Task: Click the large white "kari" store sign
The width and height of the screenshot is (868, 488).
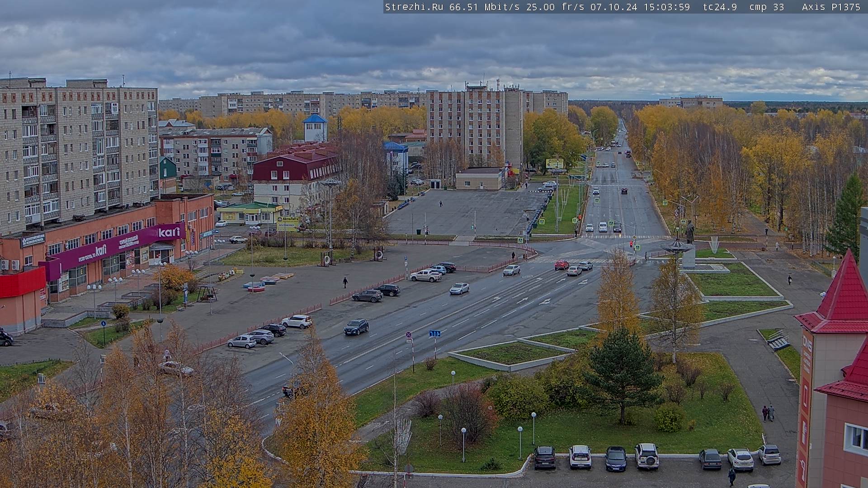Action: [x=169, y=232]
